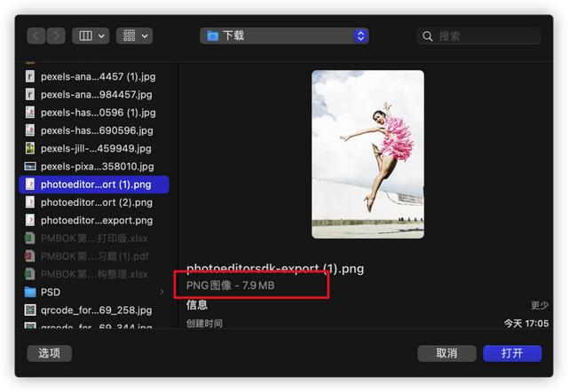The height and width of the screenshot is (392, 568).
Task: Select photoeditor...ort (2).png file
Action: 94,202
